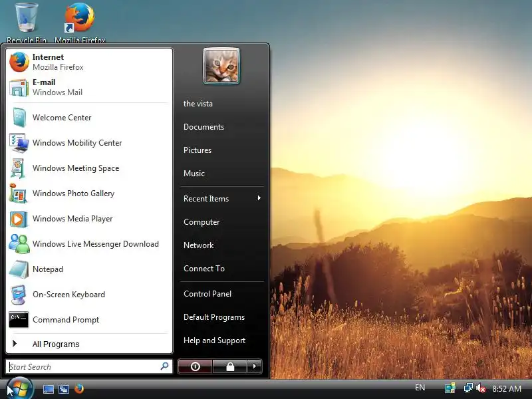This screenshot has height=399, width=532.
Task: Open the Music folder link
Action: pos(194,174)
